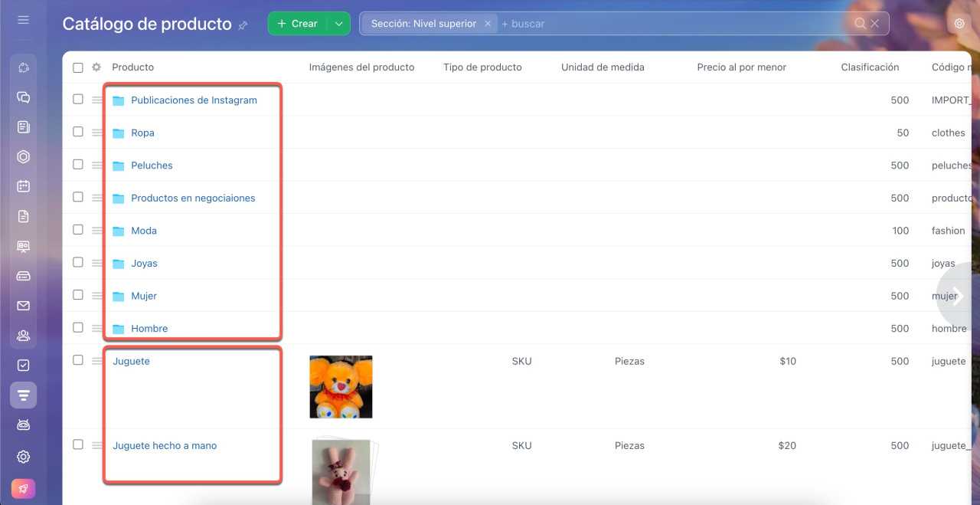This screenshot has height=505, width=980.
Task: Sort by Precio al por menor column
Action: click(741, 67)
